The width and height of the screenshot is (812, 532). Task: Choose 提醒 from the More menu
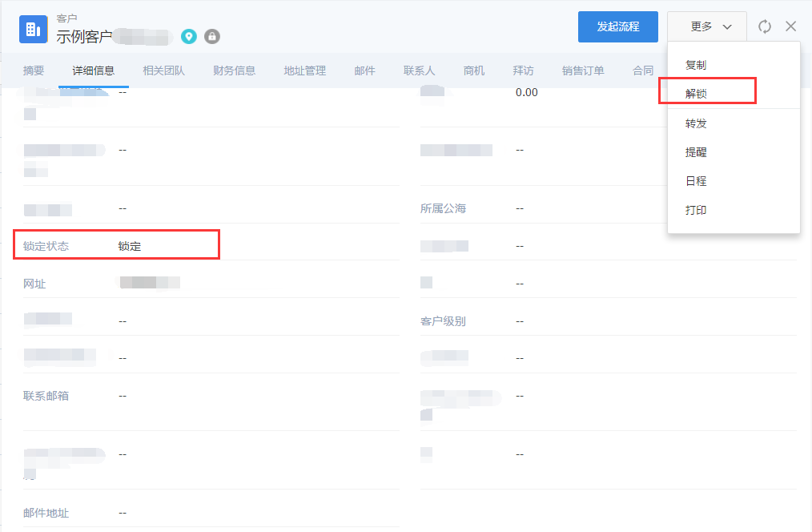coord(695,152)
